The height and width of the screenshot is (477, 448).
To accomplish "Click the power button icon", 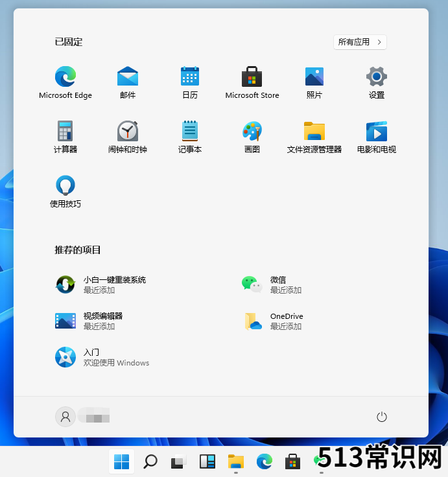I will (x=382, y=417).
